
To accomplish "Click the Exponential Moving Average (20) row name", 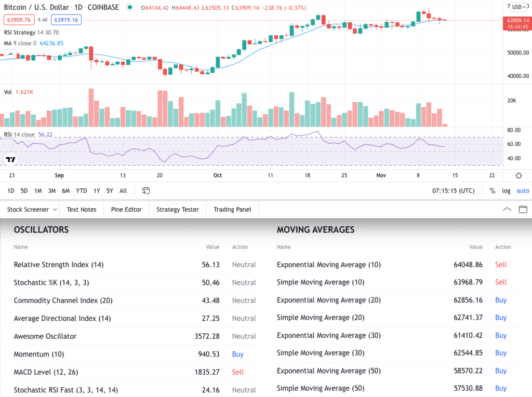I will point(329,300).
